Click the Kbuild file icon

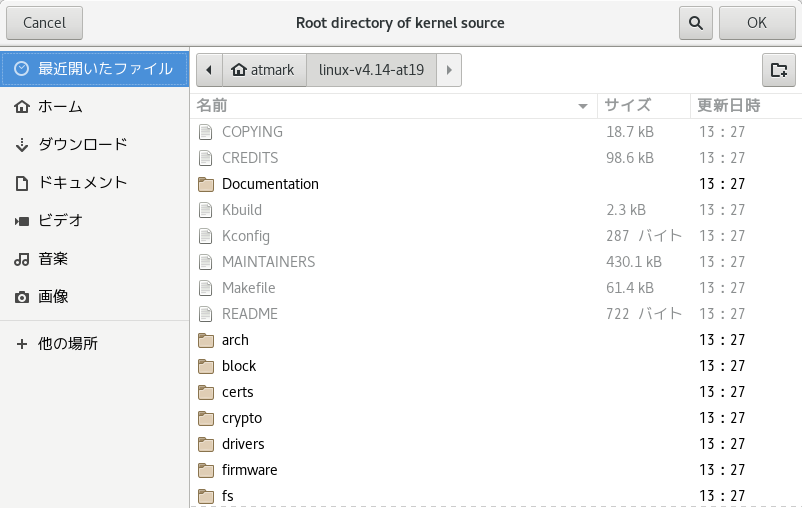pyautogui.click(x=206, y=210)
